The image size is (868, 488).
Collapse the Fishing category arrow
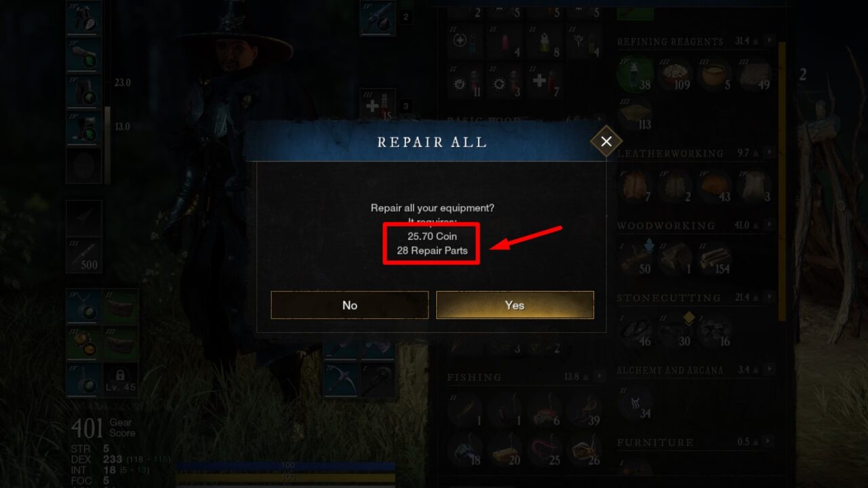pyautogui.click(x=599, y=376)
